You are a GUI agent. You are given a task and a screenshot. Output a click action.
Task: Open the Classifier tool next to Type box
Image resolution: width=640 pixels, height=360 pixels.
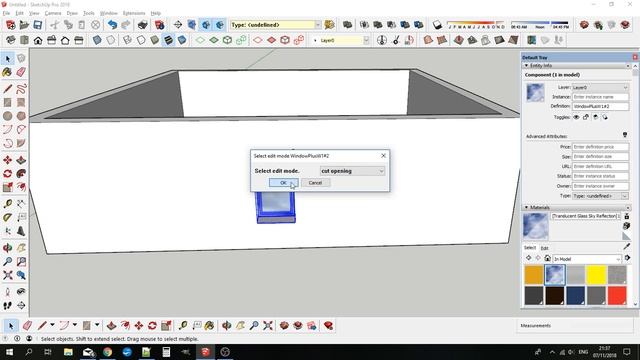tap(329, 25)
